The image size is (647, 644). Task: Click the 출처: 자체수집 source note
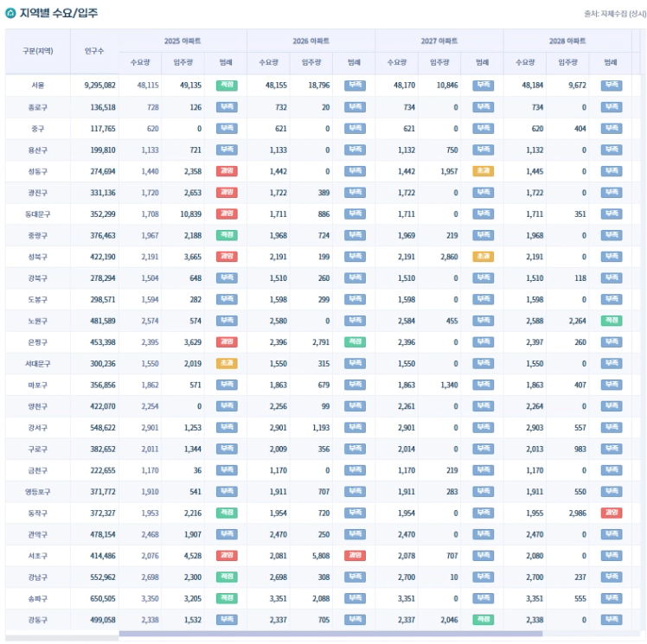tap(615, 14)
